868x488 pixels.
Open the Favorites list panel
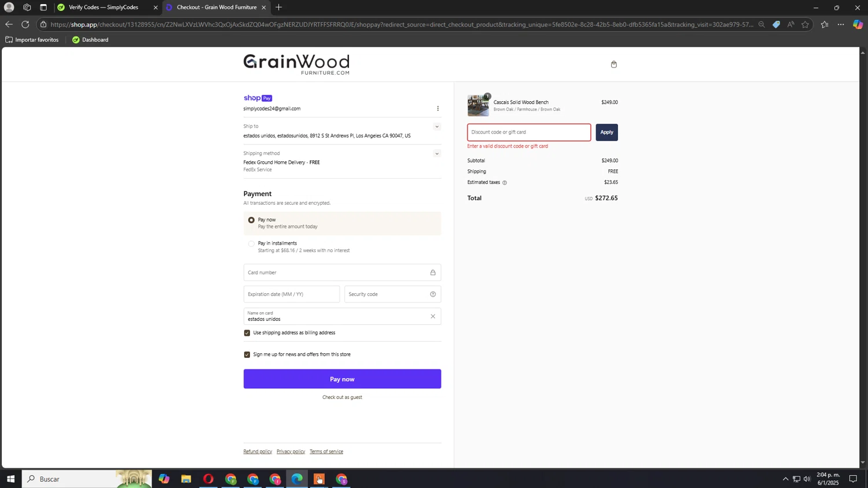coord(825,24)
